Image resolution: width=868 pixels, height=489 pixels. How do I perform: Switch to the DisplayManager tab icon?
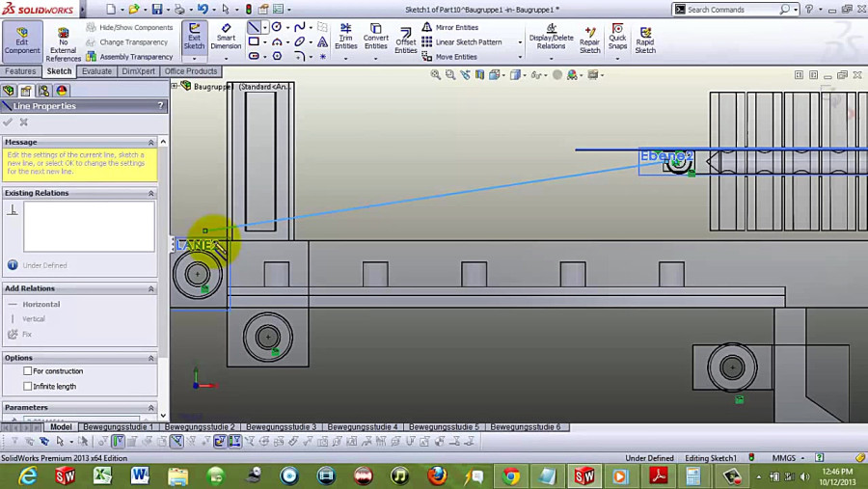tap(62, 91)
